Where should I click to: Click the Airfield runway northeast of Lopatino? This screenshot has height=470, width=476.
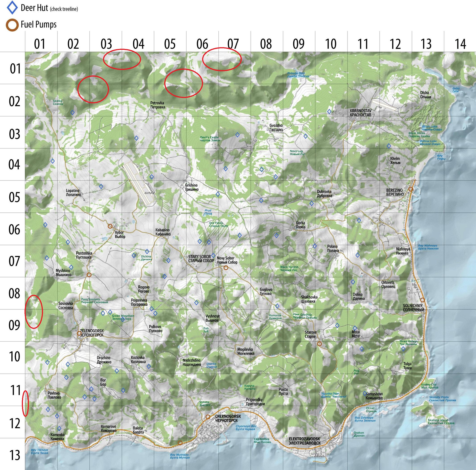[x=139, y=183]
